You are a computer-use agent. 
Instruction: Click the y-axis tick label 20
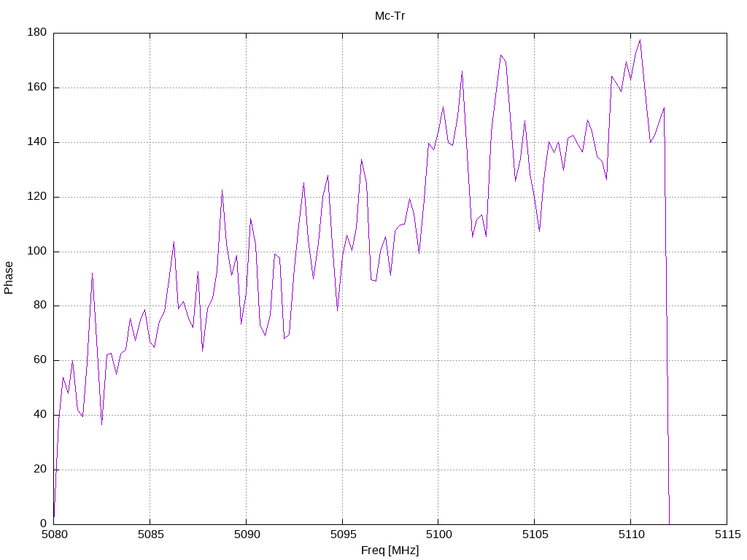[40, 469]
